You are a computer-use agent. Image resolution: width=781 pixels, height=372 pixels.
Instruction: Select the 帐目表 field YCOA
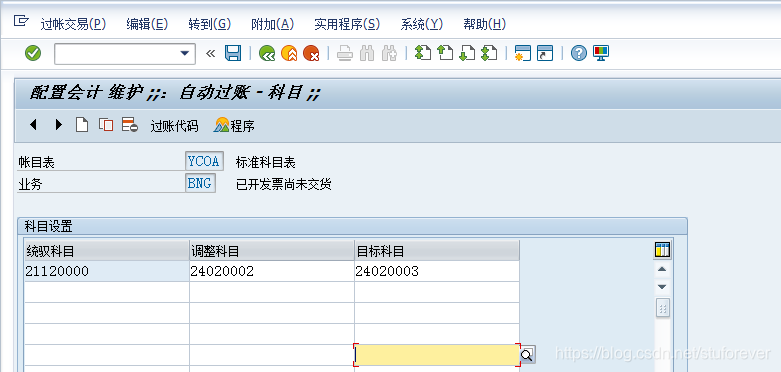click(204, 161)
